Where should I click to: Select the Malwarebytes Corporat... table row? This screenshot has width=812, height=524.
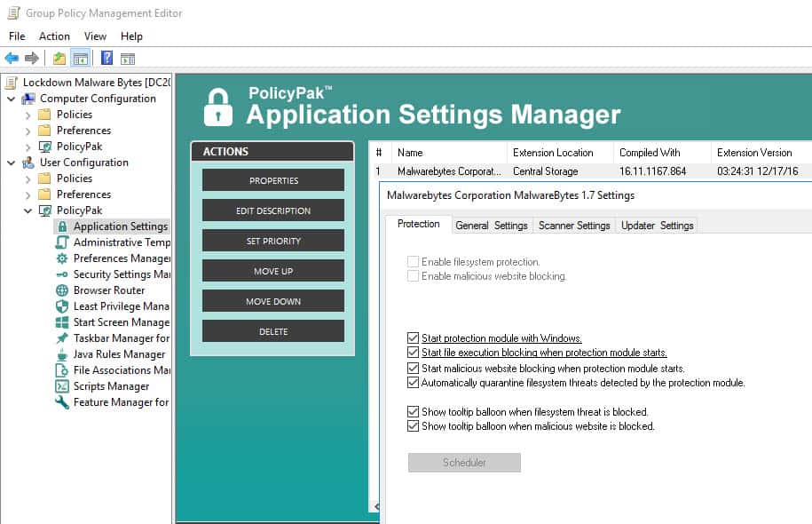pos(592,171)
